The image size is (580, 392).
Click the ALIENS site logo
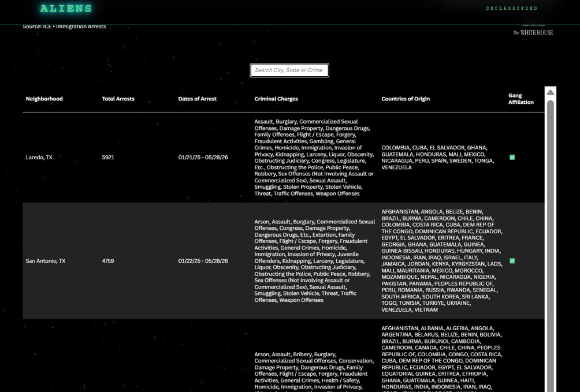(66, 9)
